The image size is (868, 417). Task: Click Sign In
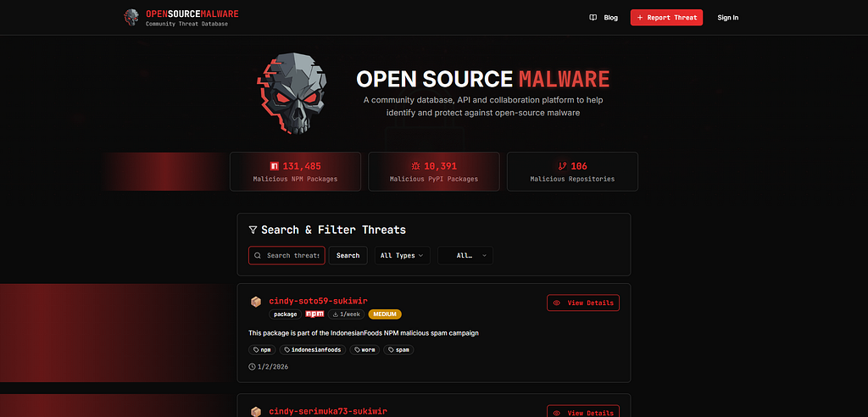click(728, 18)
